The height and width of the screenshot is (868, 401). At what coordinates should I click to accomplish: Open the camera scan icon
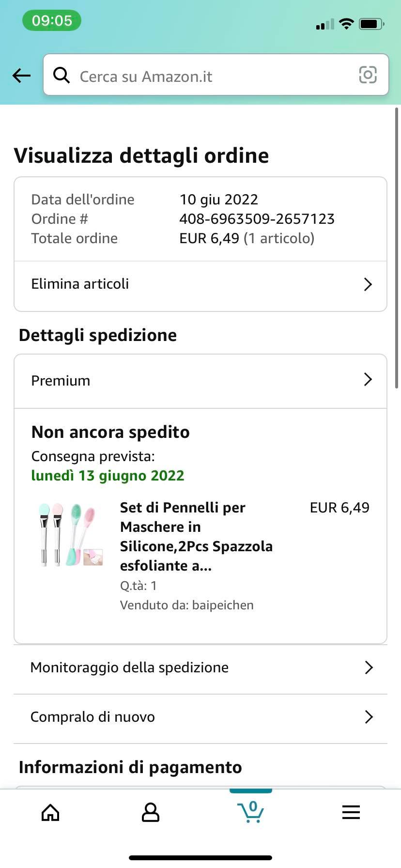point(368,75)
